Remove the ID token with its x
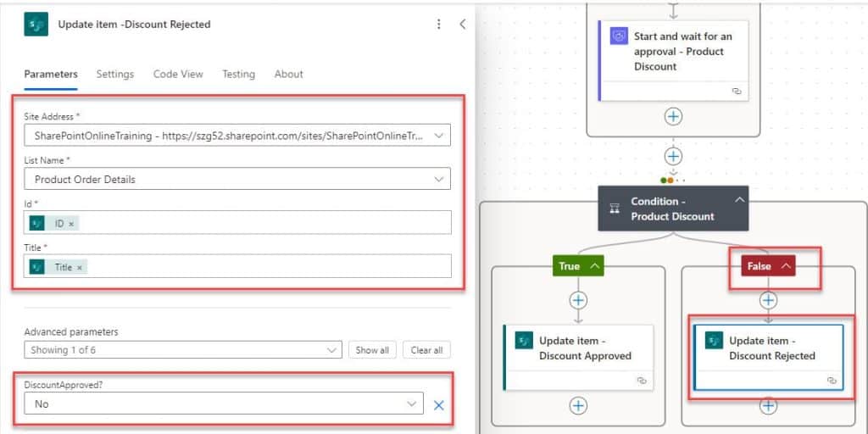868x434 pixels. pos(71,224)
